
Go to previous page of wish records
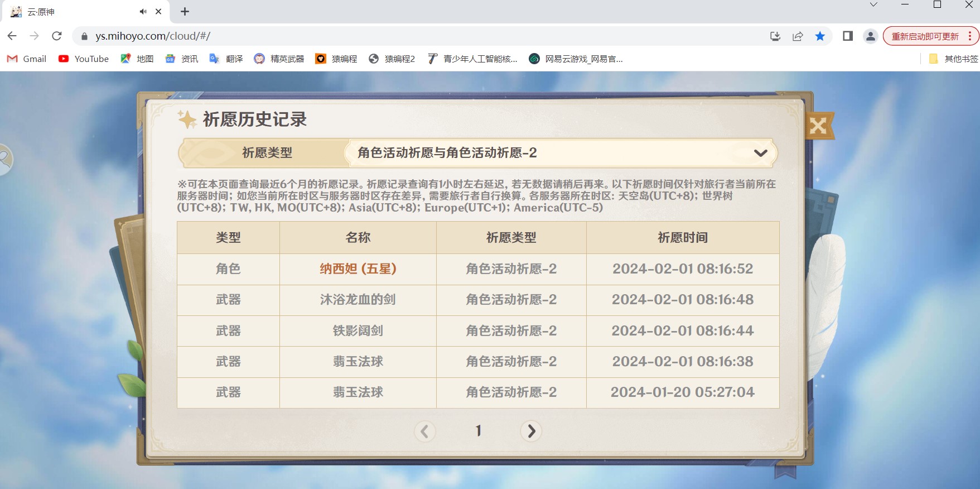(425, 431)
